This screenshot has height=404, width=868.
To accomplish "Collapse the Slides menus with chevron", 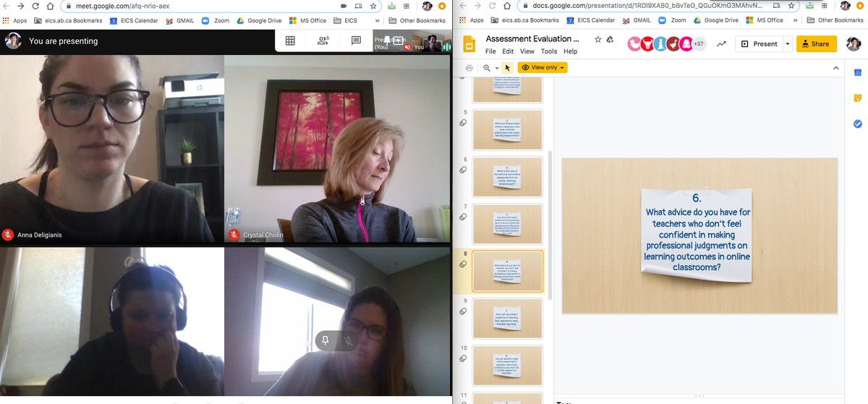I will pos(836,67).
